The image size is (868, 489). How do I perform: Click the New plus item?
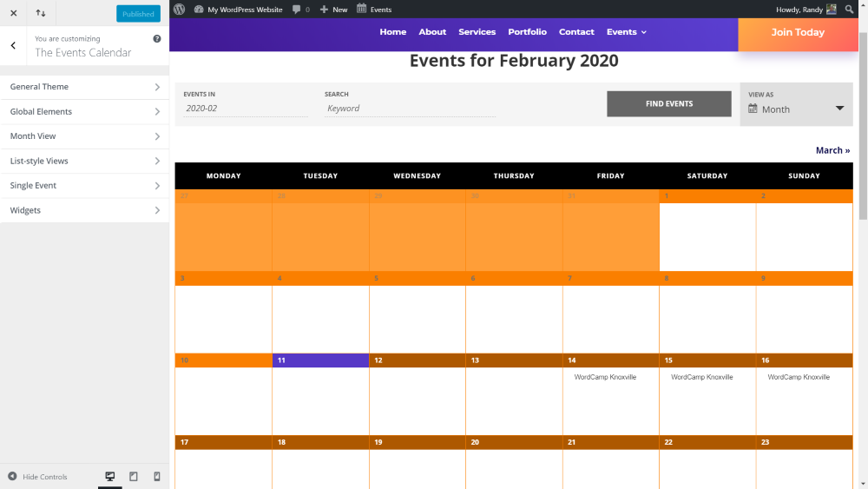(334, 10)
